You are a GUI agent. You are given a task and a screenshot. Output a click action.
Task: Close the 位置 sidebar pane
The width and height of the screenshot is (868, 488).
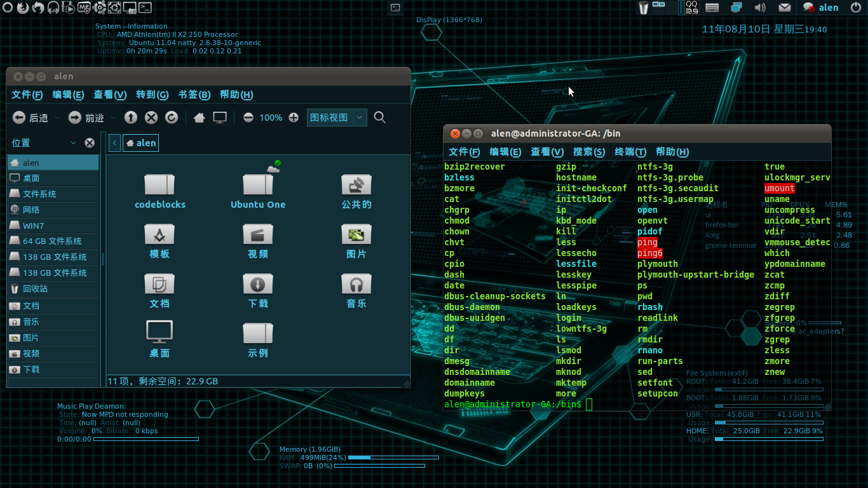[90, 143]
